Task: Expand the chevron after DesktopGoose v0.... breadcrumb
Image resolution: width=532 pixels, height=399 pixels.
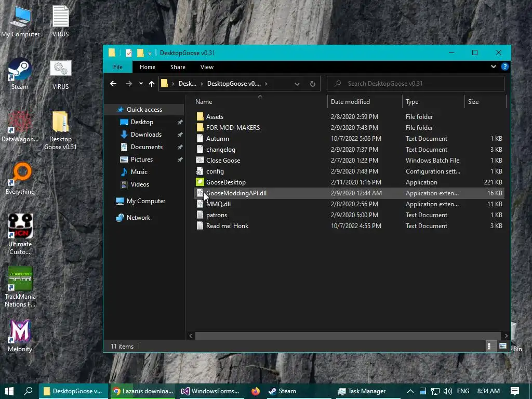Action: pos(266,84)
